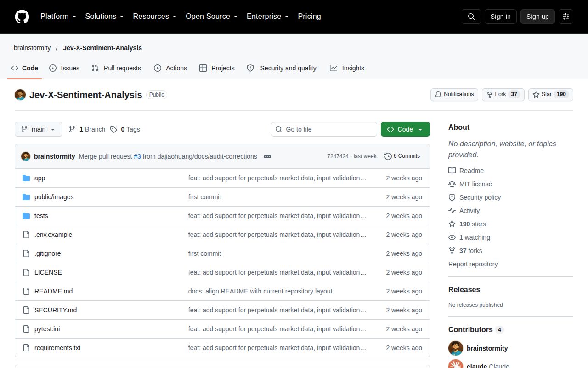Image resolution: width=588 pixels, height=368 pixels.
Task: Select the Security and quality tab
Action: tap(282, 68)
